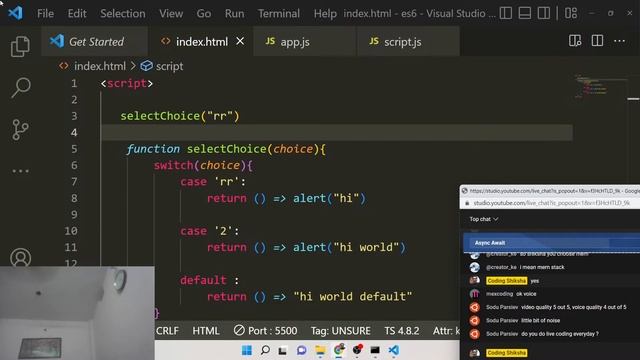Open the dark round app with red dot in taskbar
Viewport: 640px width, 360px height.
358,350
